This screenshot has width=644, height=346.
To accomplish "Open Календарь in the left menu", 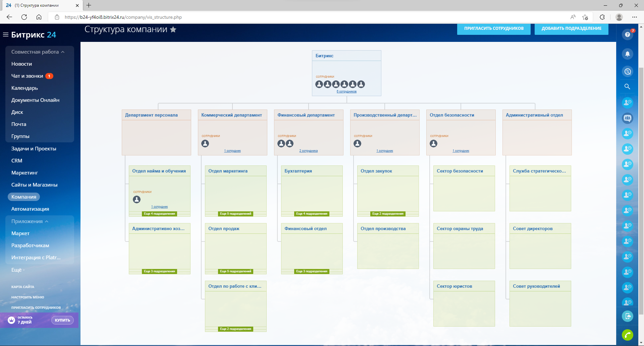I will click(x=24, y=88).
